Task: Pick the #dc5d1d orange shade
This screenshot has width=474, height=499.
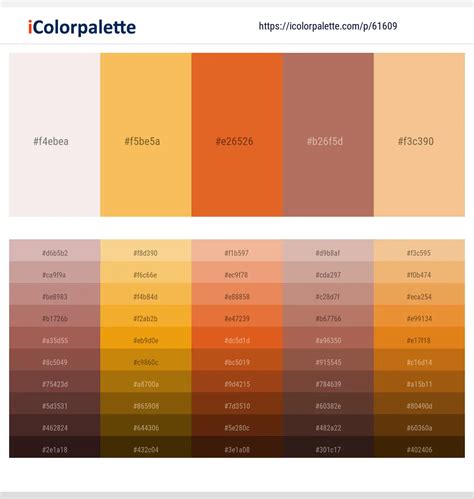Action: [237, 338]
